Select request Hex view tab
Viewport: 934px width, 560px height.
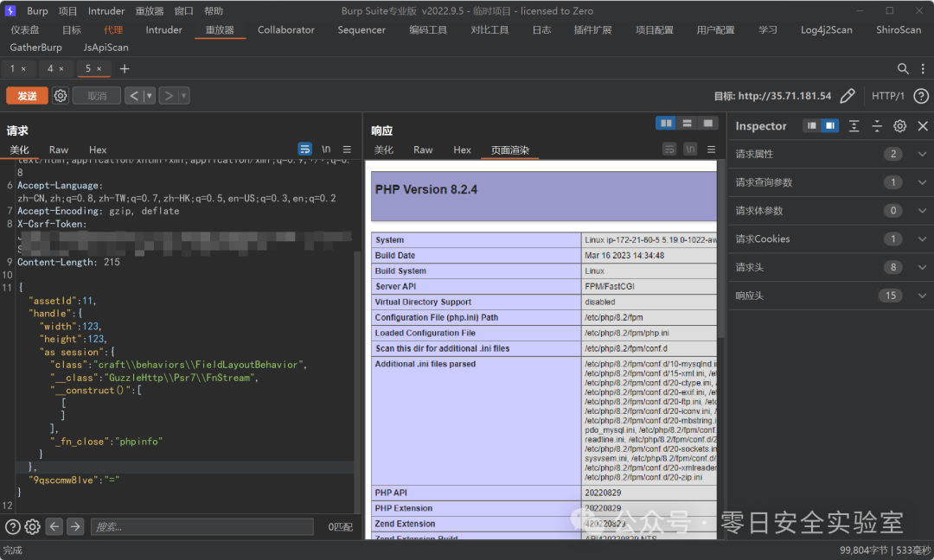98,150
